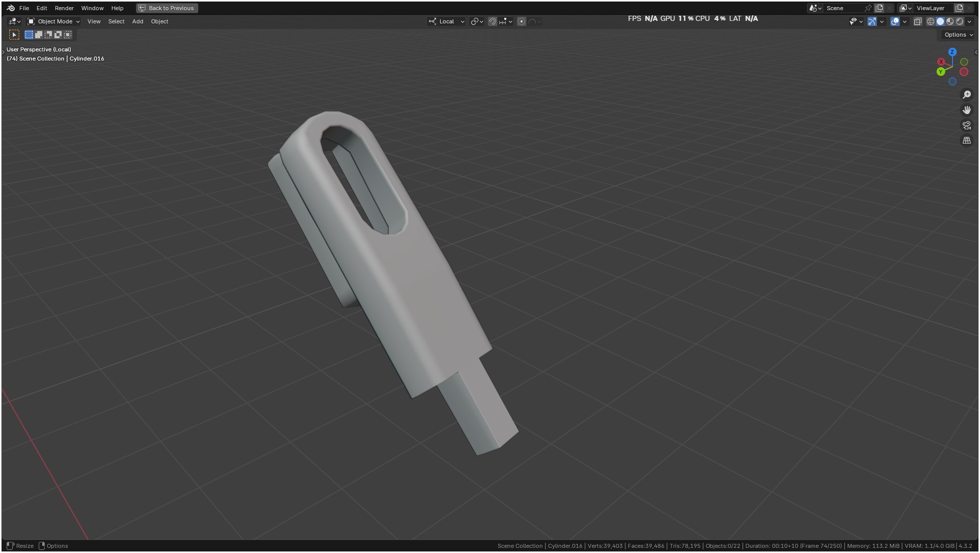Click 'Verts:39,403' in the status bar
The height and width of the screenshot is (553, 980).
[605, 546]
